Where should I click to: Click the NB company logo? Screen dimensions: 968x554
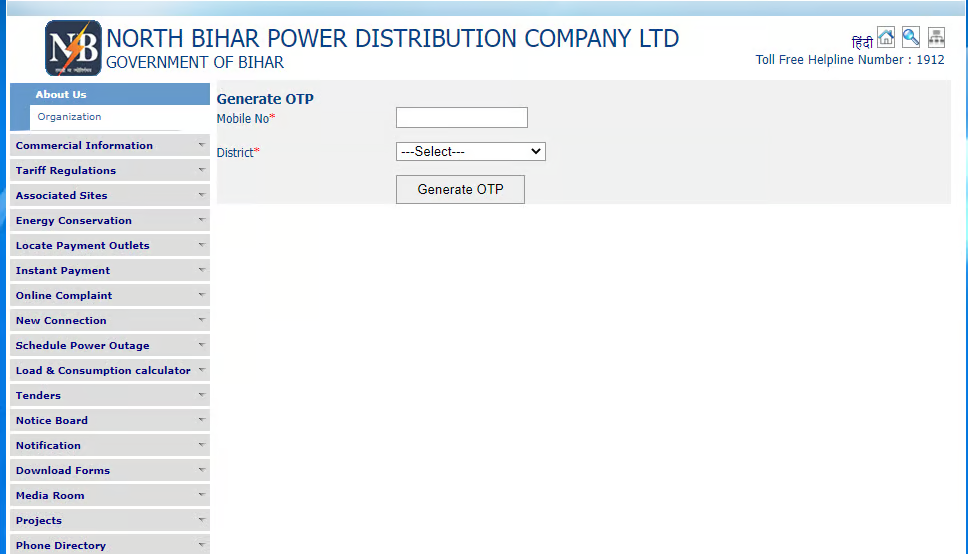[x=73, y=48]
